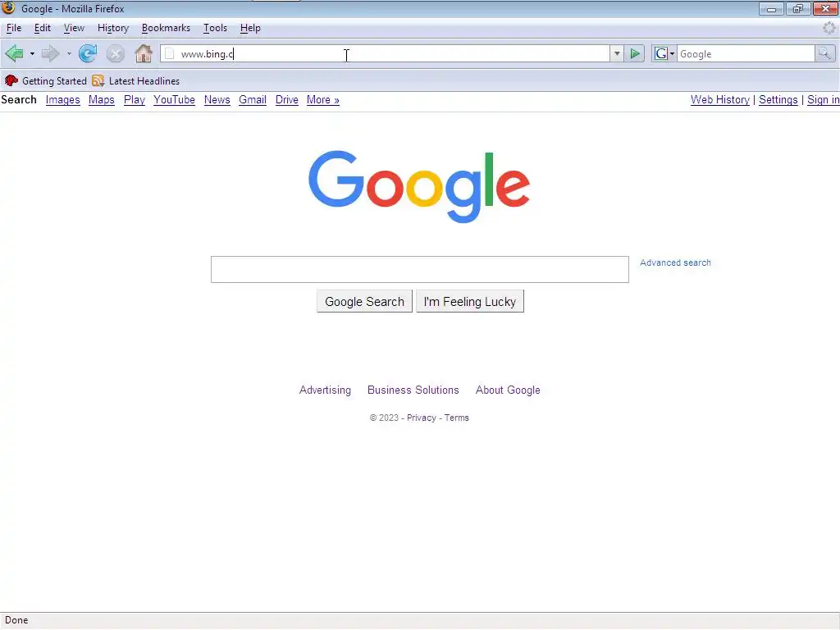Open the Edit menu
This screenshot has height=630, width=840.
point(43,28)
